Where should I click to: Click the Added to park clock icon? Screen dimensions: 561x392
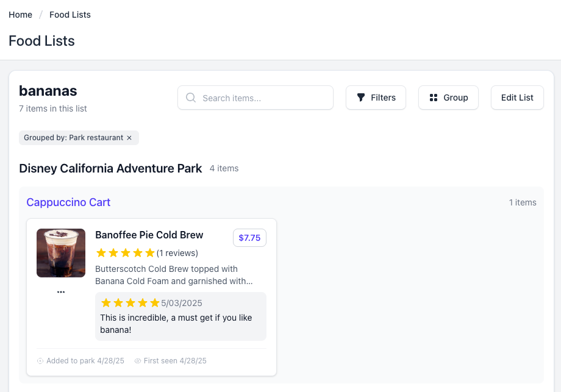pos(40,361)
